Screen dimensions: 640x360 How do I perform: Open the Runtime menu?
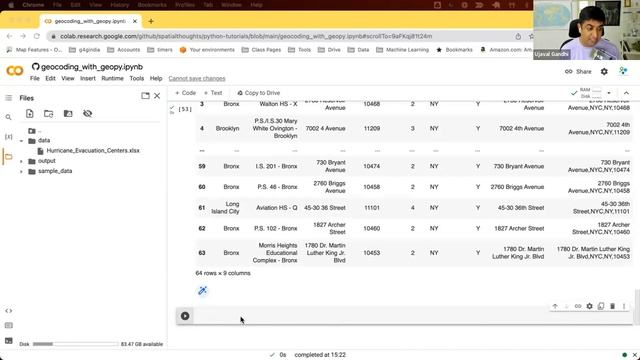(112, 78)
